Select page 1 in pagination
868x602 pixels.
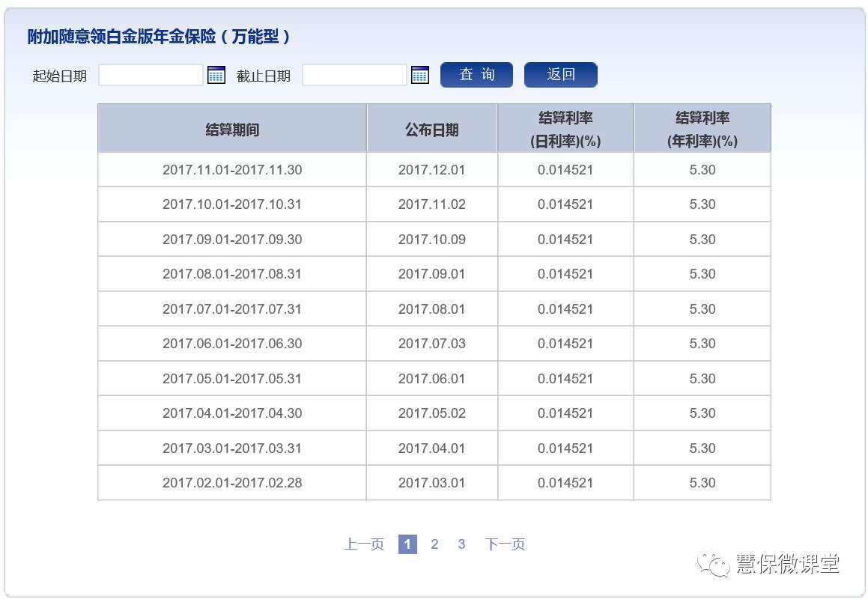(x=407, y=544)
